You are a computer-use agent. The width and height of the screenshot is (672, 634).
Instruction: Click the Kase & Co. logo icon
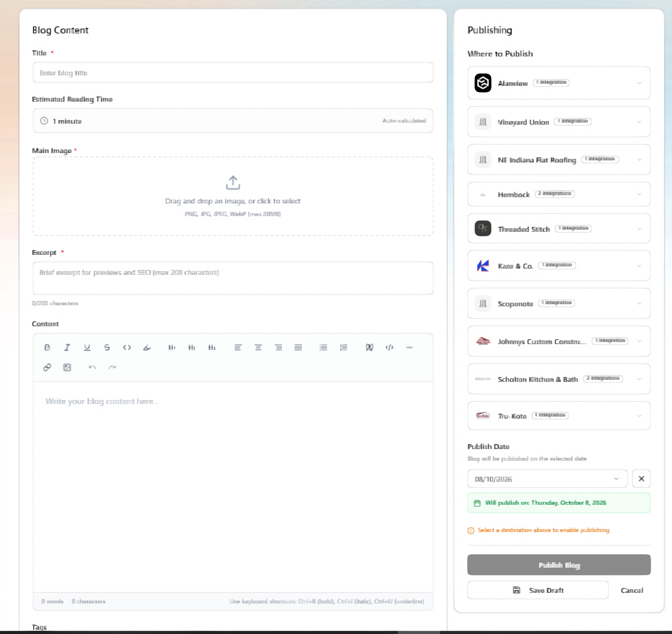click(x=483, y=266)
